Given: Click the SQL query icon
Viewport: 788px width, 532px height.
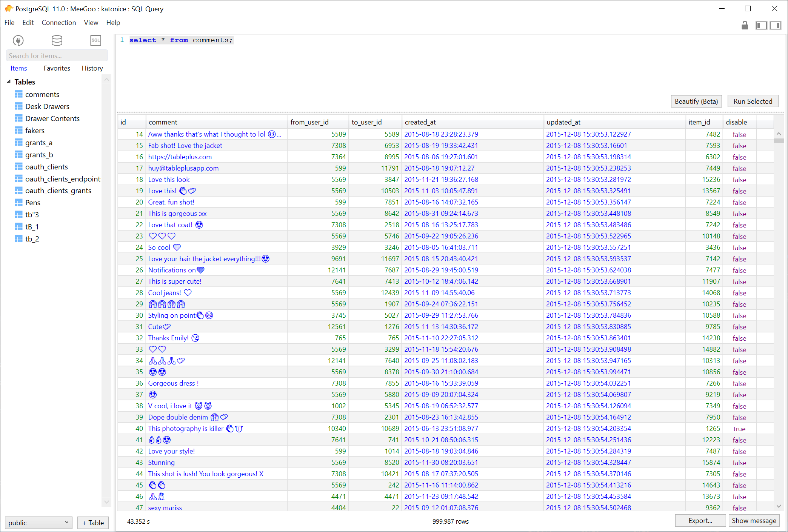Looking at the screenshot, I should click(x=95, y=40).
